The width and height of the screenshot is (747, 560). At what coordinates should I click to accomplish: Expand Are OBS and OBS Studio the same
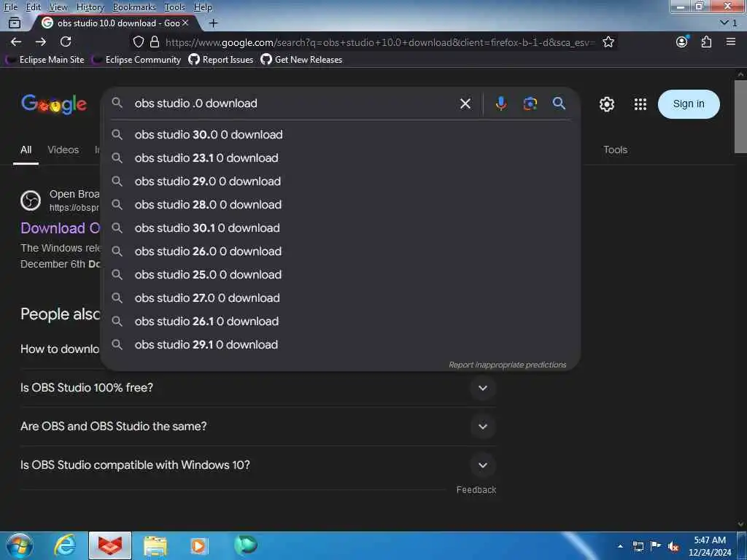point(258,426)
